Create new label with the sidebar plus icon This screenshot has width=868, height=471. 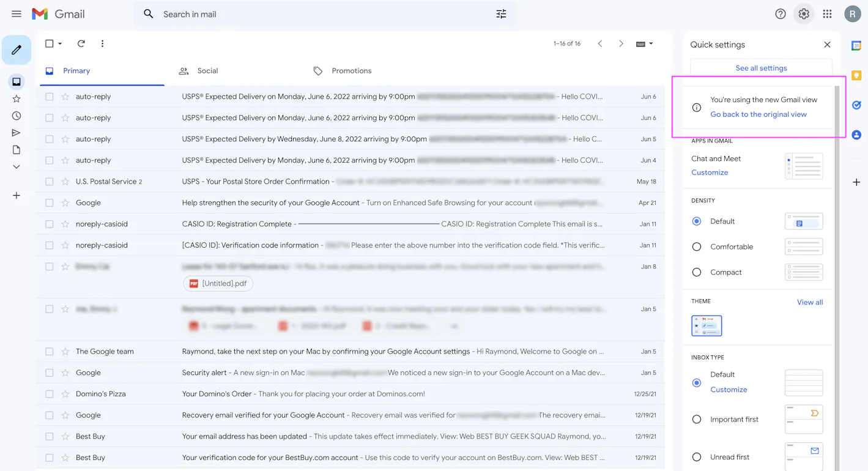pyautogui.click(x=17, y=196)
